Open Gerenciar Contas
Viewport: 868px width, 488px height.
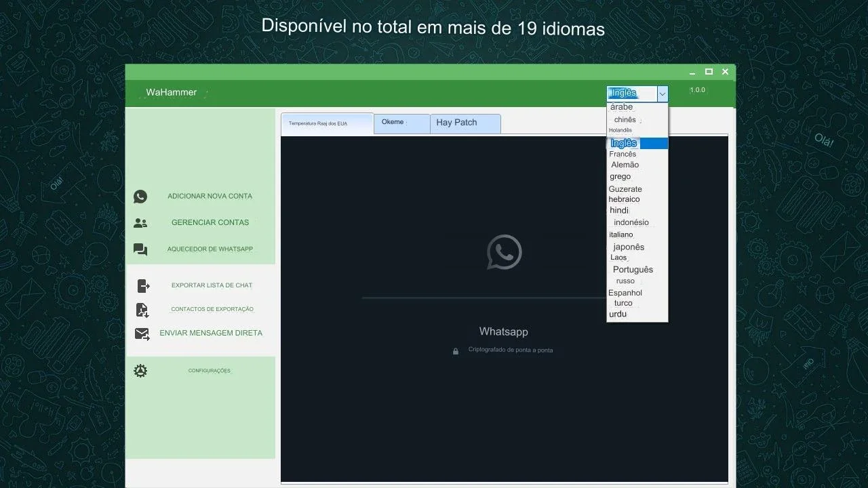210,222
